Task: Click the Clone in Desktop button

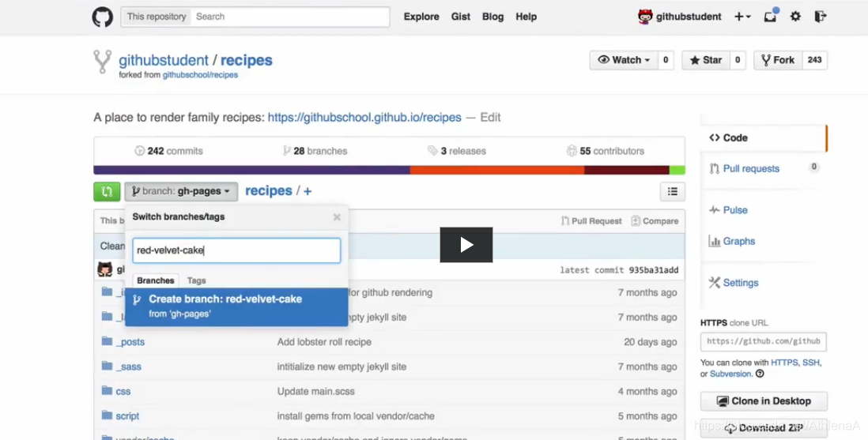Action: point(764,401)
